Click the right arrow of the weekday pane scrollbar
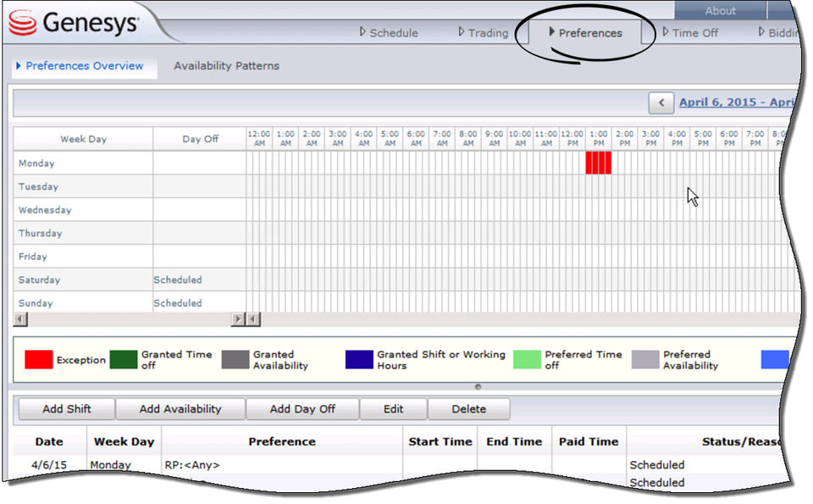 click(x=238, y=319)
